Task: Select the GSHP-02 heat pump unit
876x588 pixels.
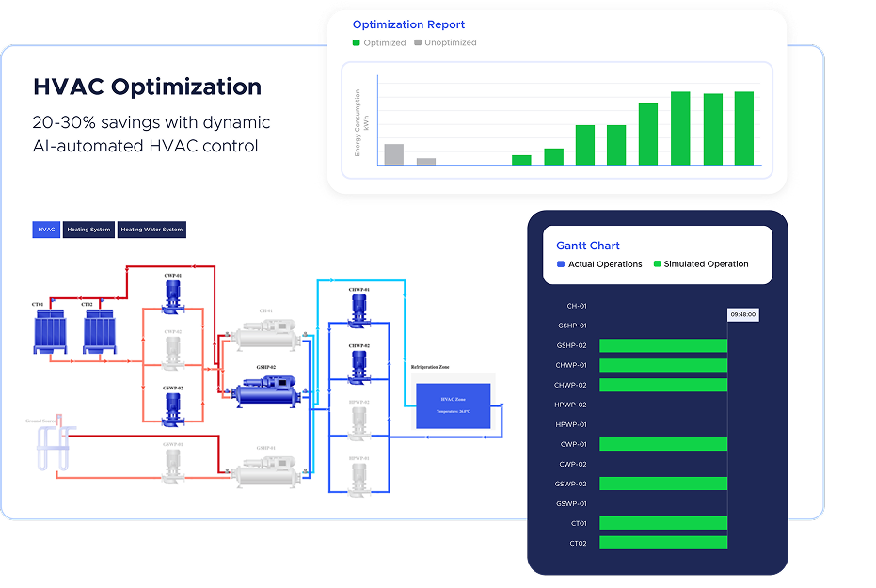Action: pos(268,392)
